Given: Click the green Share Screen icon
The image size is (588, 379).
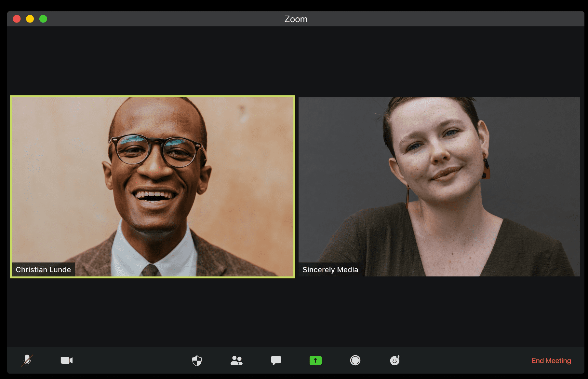Looking at the screenshot, I should click(315, 360).
